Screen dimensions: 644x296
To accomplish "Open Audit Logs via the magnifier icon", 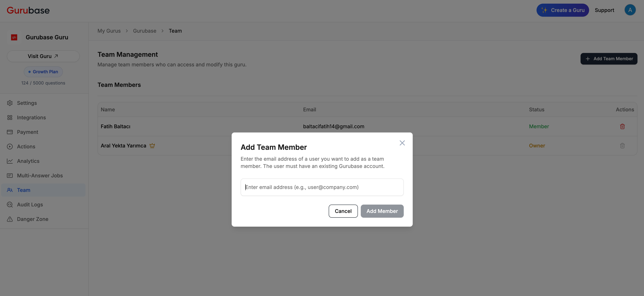I will (x=9, y=204).
